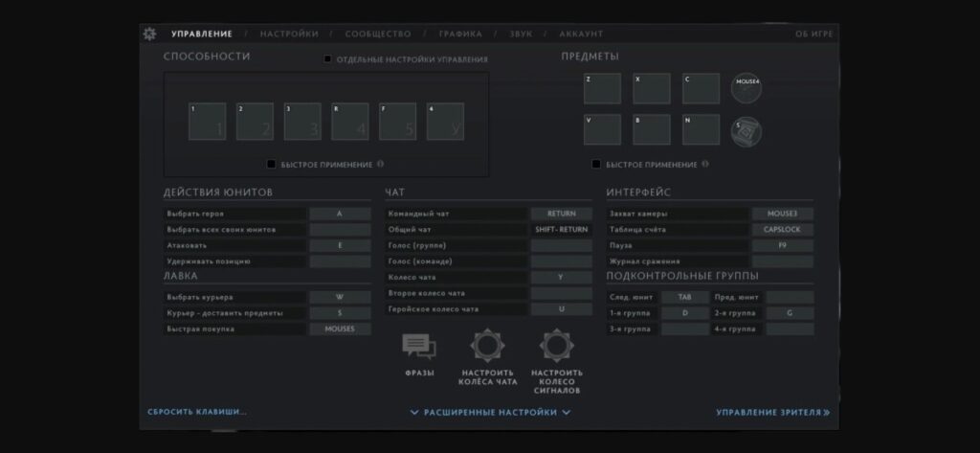This screenshot has width=980, height=453.
Task: Open the Об игре link
Action: click(813, 34)
